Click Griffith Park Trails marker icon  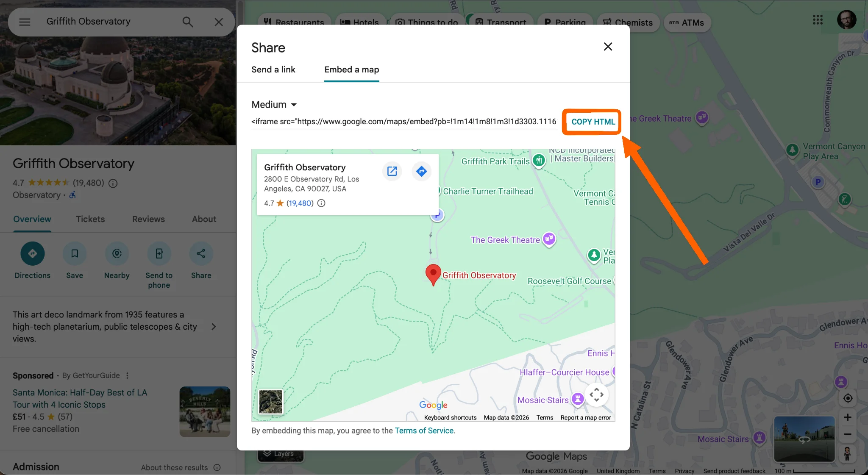pyautogui.click(x=539, y=161)
